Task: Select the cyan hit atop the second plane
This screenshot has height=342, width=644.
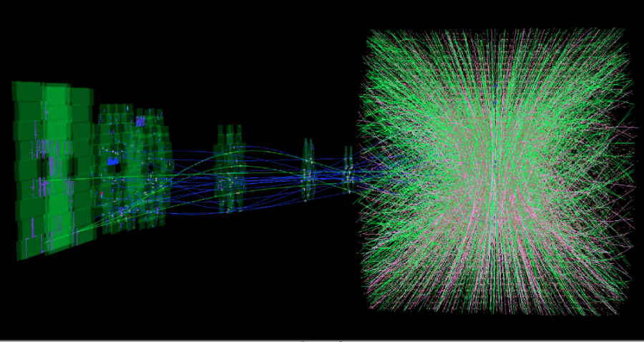Action: pos(127,108)
